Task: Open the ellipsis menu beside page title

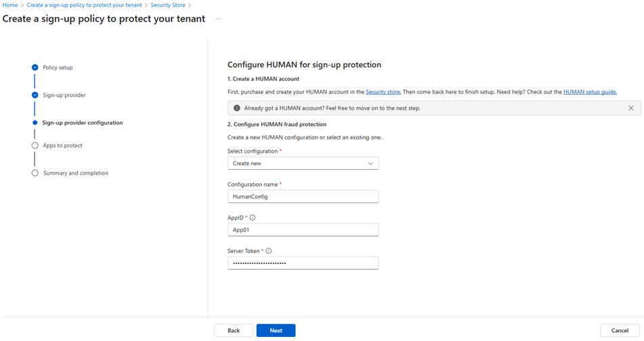Action: point(218,19)
